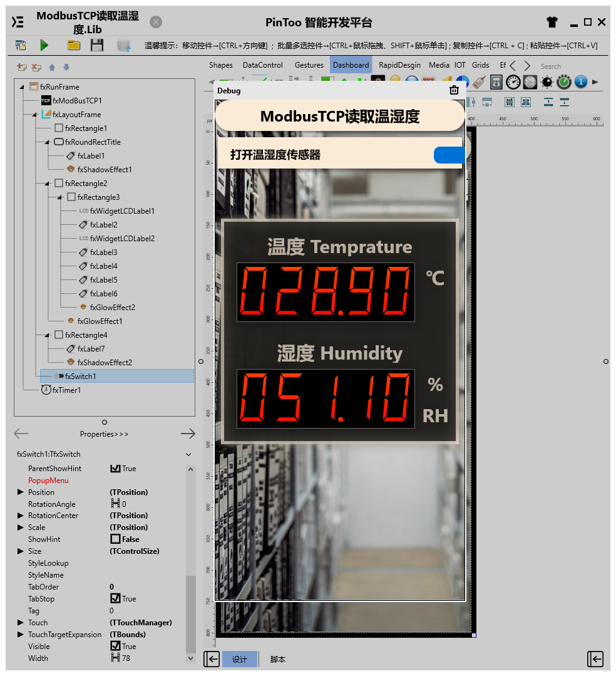616x676 pixels.
Task: Expand the Position property
Action: click(x=20, y=492)
